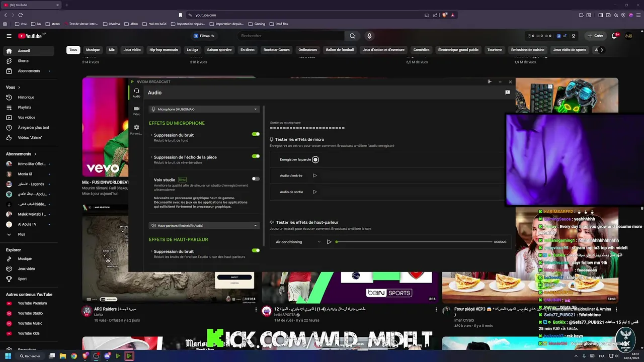Play the Audio de sortie sample
This screenshot has height=362, width=644.
315,192
